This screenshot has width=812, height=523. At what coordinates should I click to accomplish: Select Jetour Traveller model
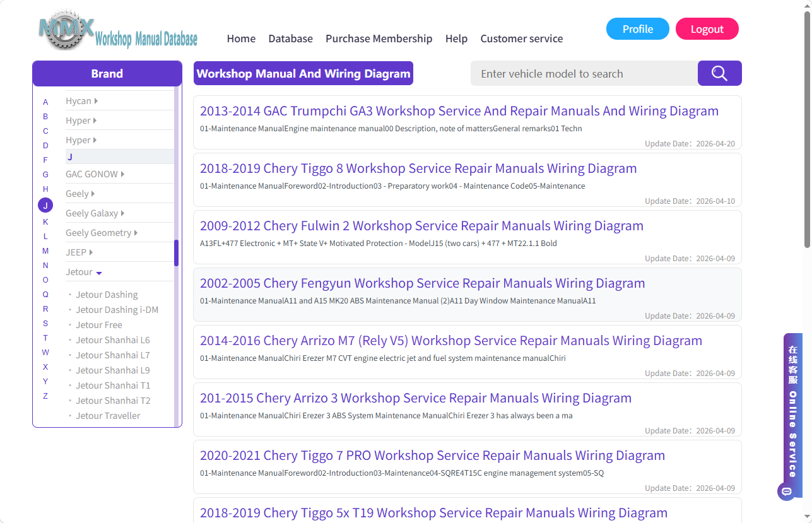(x=108, y=416)
